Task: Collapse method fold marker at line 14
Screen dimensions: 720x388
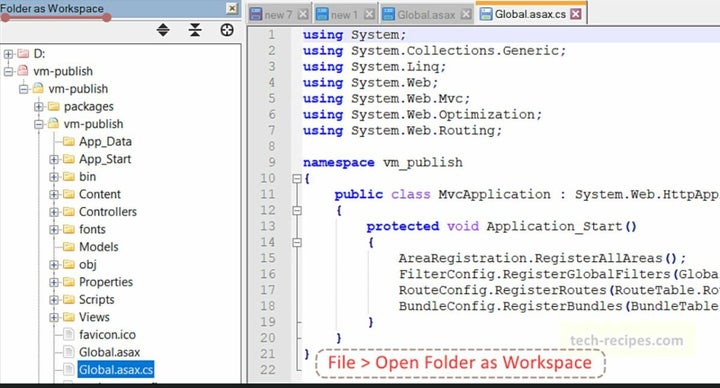Action: point(297,242)
